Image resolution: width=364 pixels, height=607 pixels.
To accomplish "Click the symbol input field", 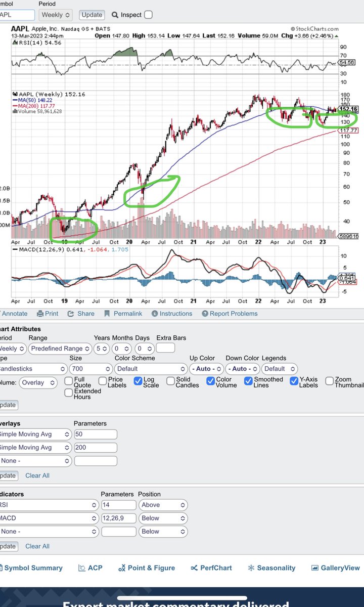I will (17, 15).
